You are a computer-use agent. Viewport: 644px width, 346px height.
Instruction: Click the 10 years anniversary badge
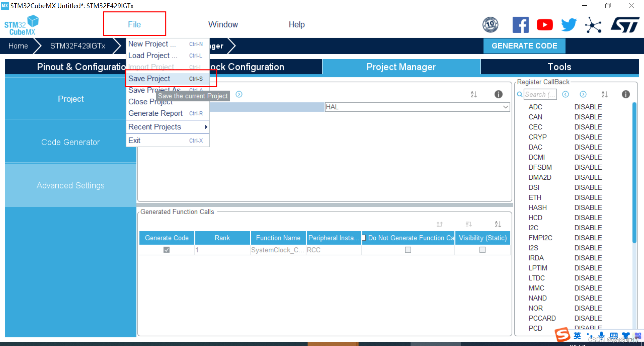(x=490, y=25)
